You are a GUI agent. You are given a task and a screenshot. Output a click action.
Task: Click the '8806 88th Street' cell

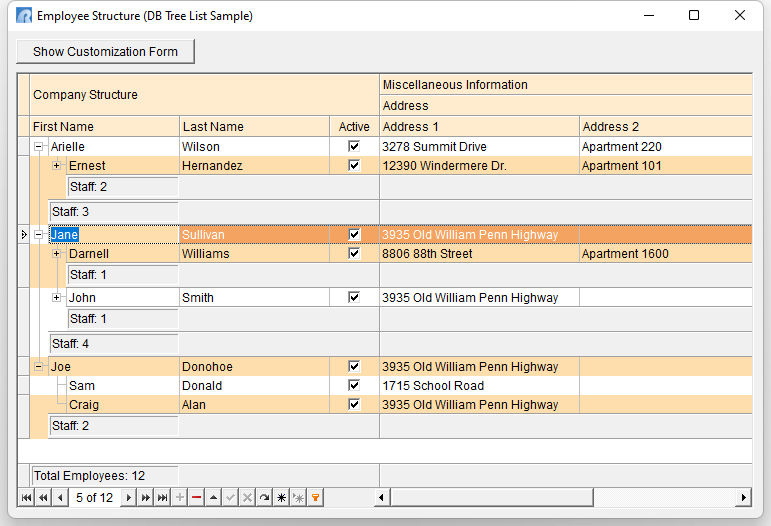[x=479, y=254]
